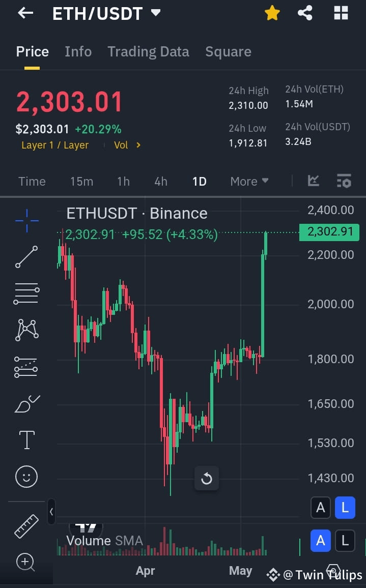Viewport: 366px width, 588px height.
Task: Select the trend line drawing tool
Action: click(x=26, y=257)
